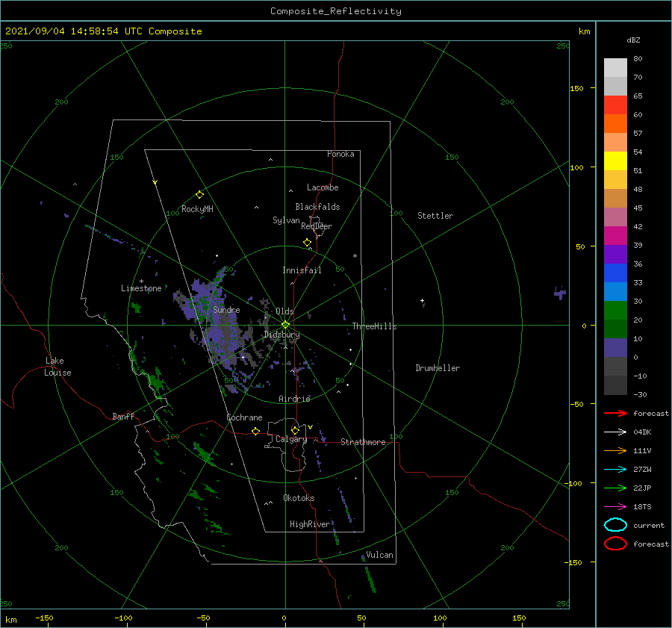Click the cyan 27ZW arrow icon

click(x=615, y=470)
